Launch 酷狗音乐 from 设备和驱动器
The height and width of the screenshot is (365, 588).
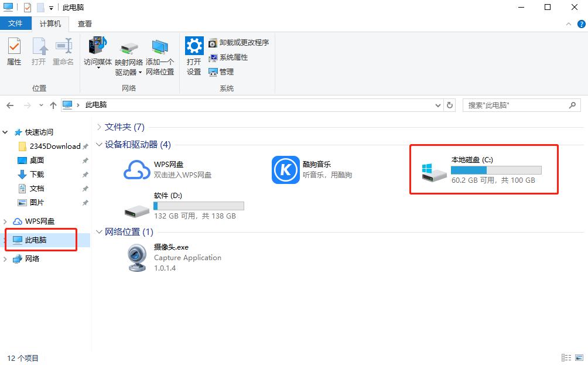click(x=285, y=169)
